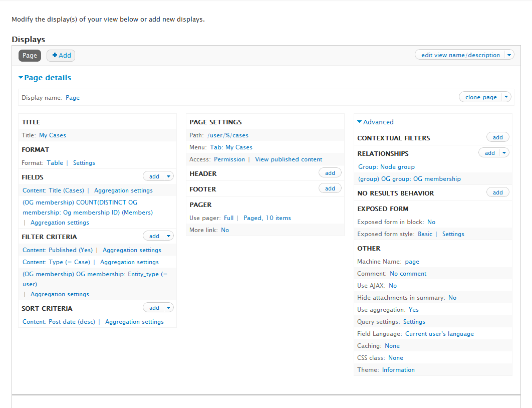Collapse the Advanced section
This screenshot has height=408, width=532.
tap(376, 122)
